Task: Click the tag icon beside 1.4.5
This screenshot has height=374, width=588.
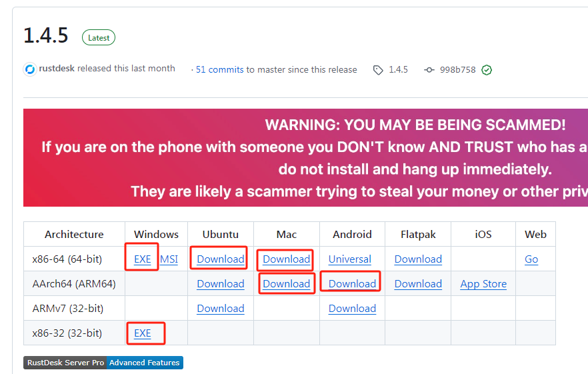Action: (378, 70)
